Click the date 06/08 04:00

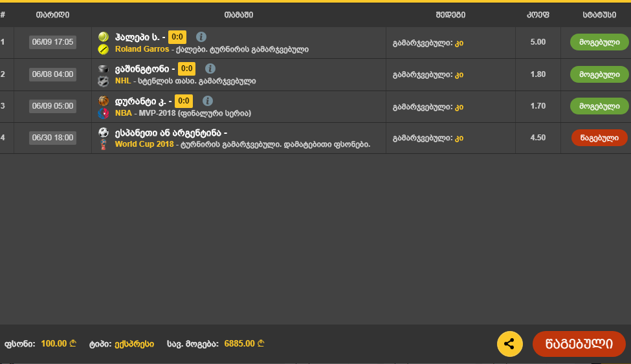click(52, 74)
